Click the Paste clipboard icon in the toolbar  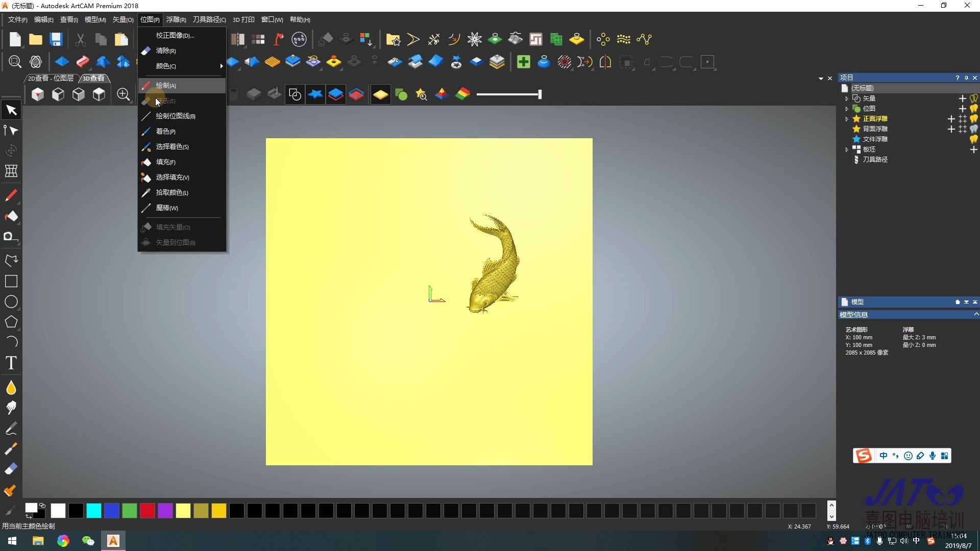click(x=121, y=39)
